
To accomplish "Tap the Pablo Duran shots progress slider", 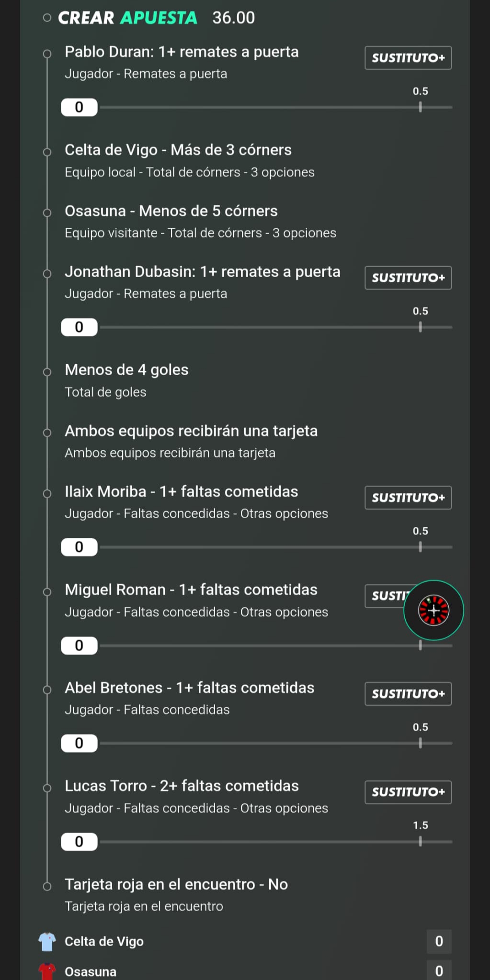I will click(276, 107).
